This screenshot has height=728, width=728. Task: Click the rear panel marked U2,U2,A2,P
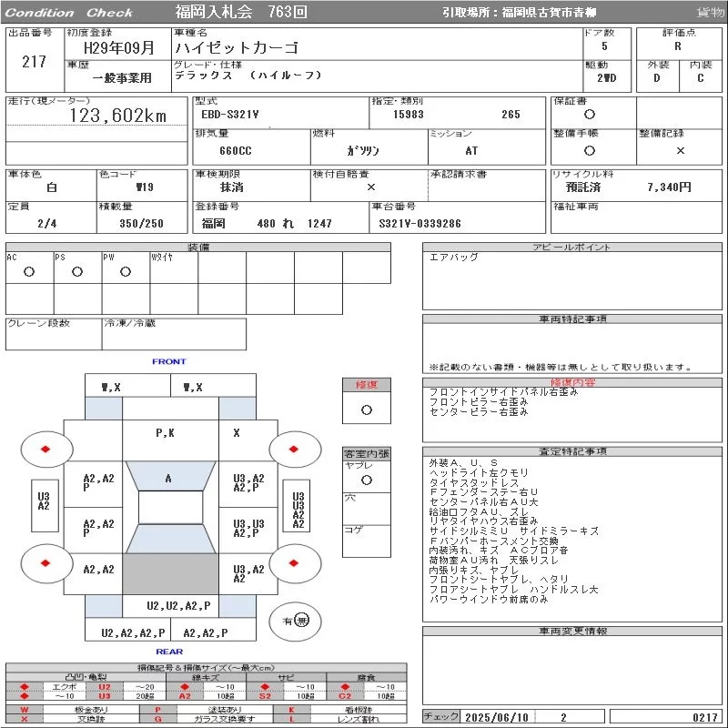click(x=171, y=606)
